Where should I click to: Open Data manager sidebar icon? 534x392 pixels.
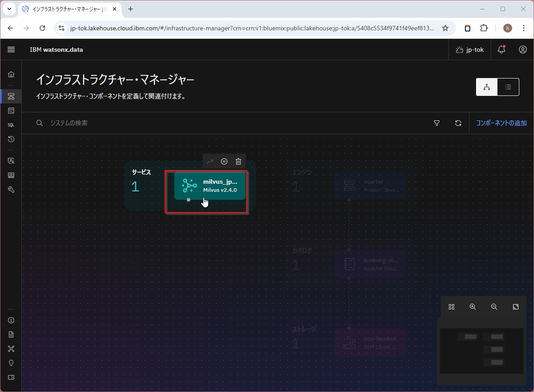(x=11, y=111)
